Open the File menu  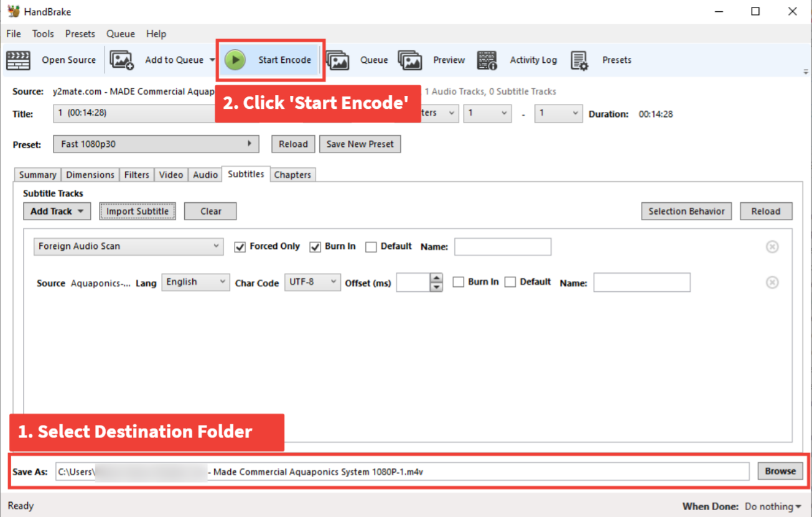14,34
